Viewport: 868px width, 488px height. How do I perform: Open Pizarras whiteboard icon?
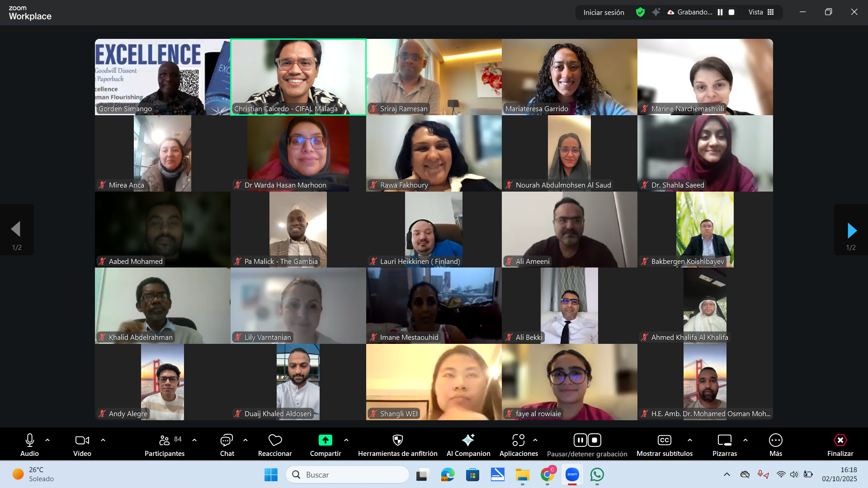(724, 440)
